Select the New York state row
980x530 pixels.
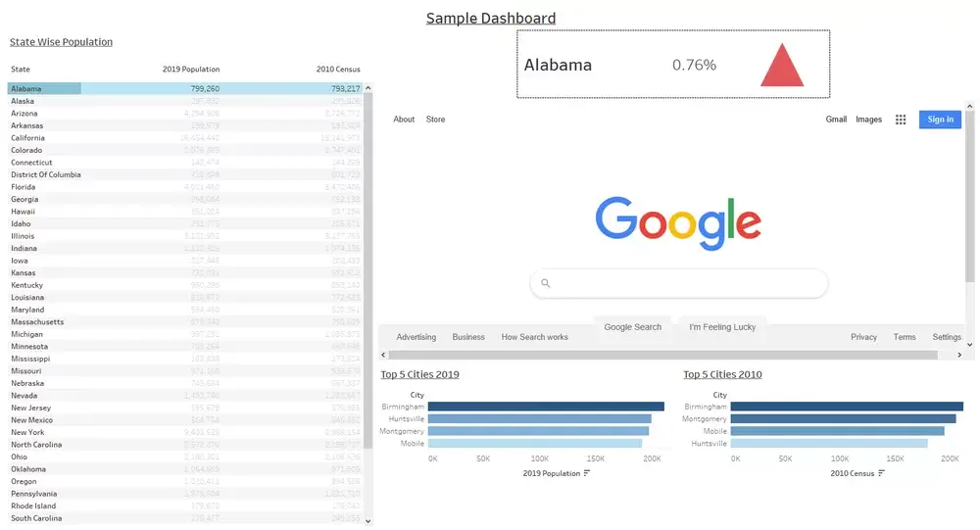point(185,432)
